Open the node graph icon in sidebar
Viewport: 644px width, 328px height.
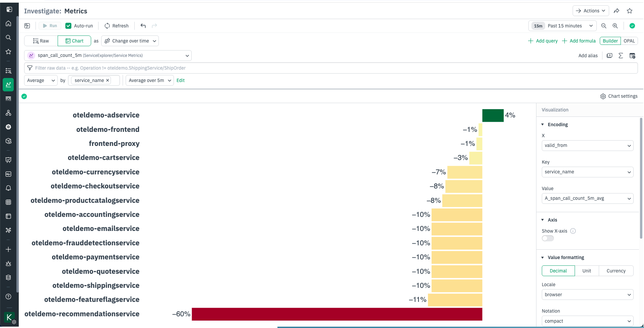tap(8, 230)
